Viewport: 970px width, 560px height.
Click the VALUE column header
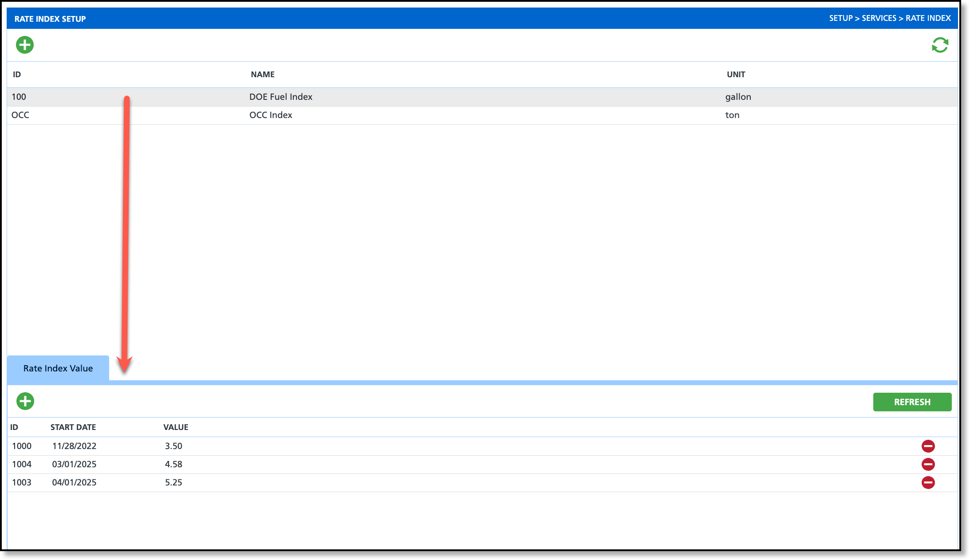176,427
